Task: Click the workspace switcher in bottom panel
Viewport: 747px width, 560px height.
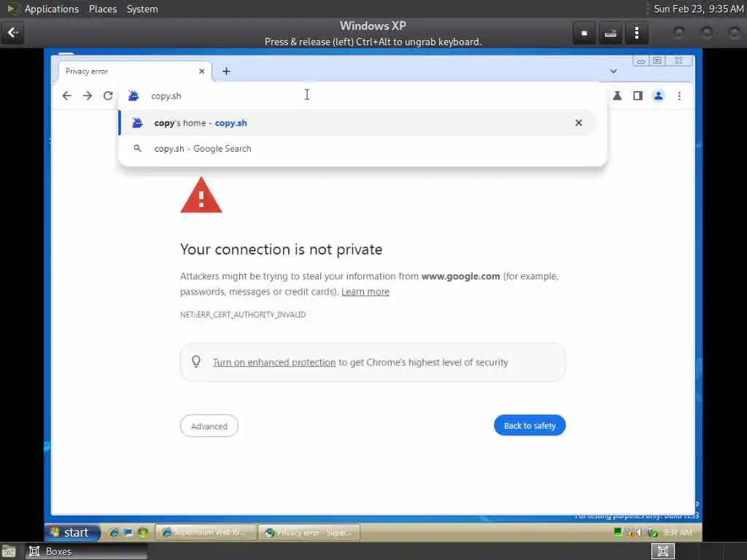Action: [663, 551]
